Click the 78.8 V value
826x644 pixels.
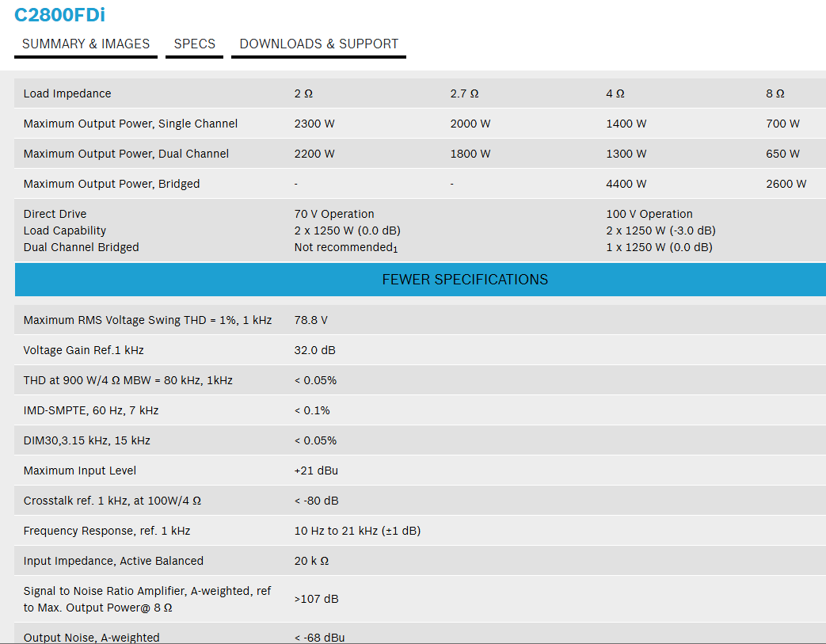point(310,320)
